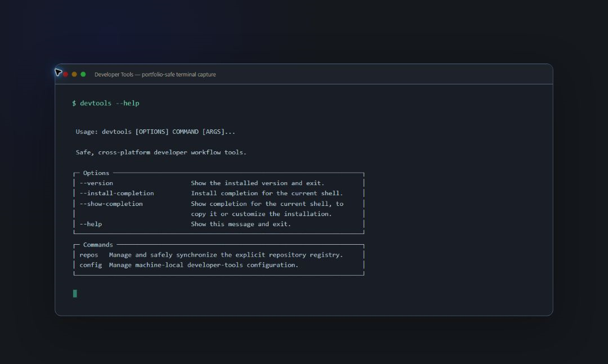Click the '--version' option
Screen dimensions: 608x364
pos(96,183)
